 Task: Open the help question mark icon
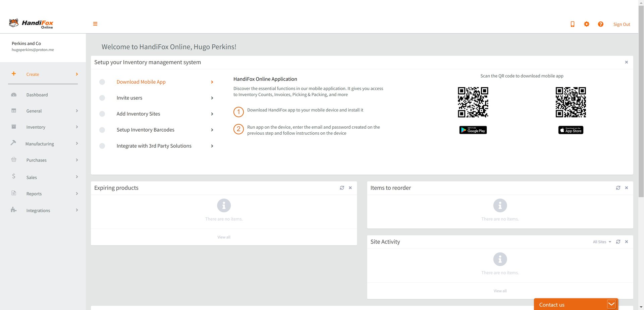[x=601, y=24]
